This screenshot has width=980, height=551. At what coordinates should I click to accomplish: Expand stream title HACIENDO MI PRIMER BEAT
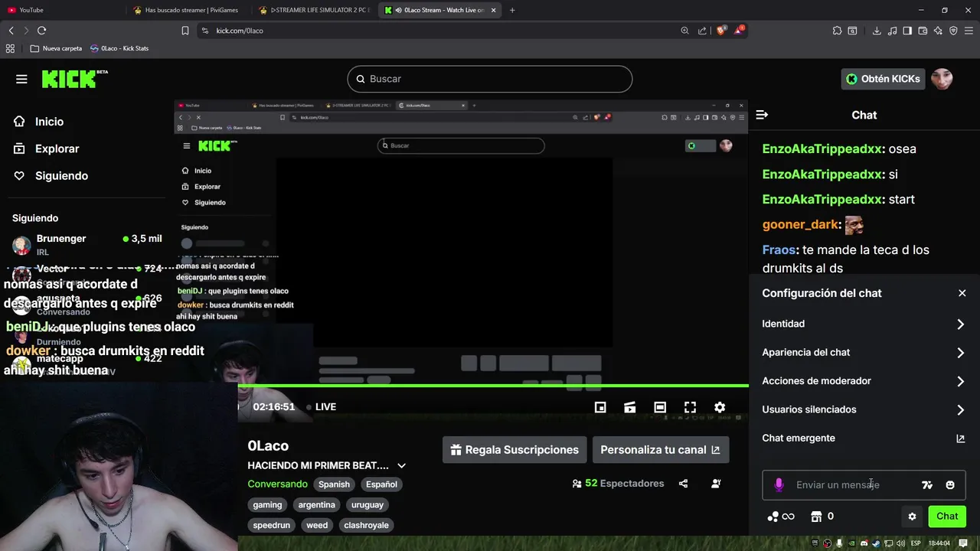click(x=401, y=465)
